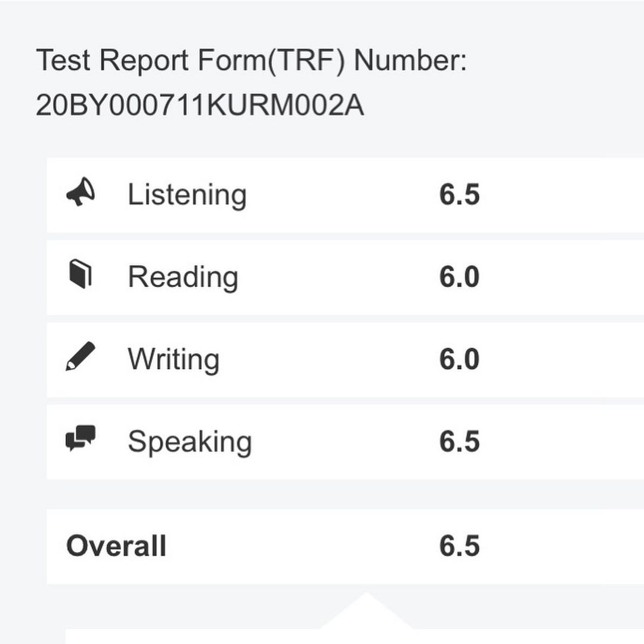The height and width of the screenshot is (644, 644).
Task: Click the Listening score 6.5
Action: (459, 194)
